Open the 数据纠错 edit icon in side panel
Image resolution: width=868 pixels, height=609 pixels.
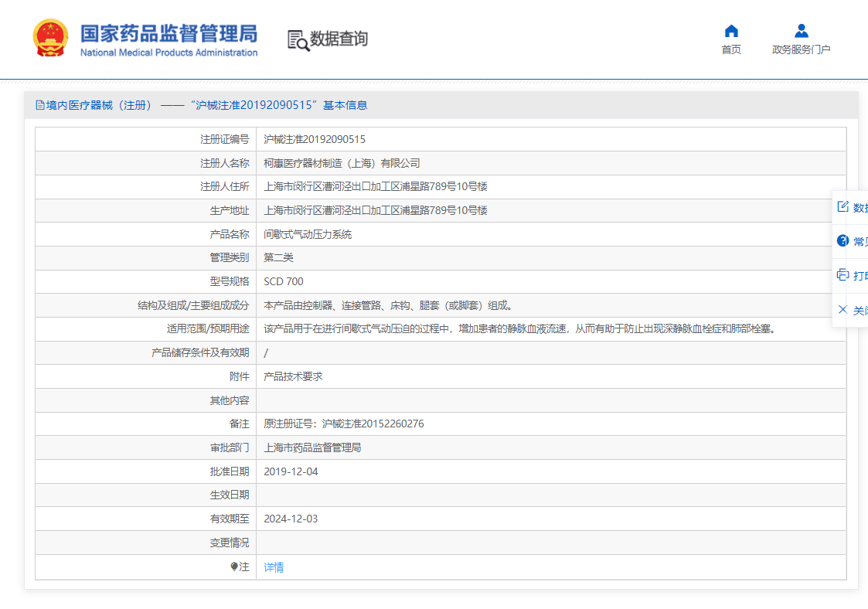point(842,207)
